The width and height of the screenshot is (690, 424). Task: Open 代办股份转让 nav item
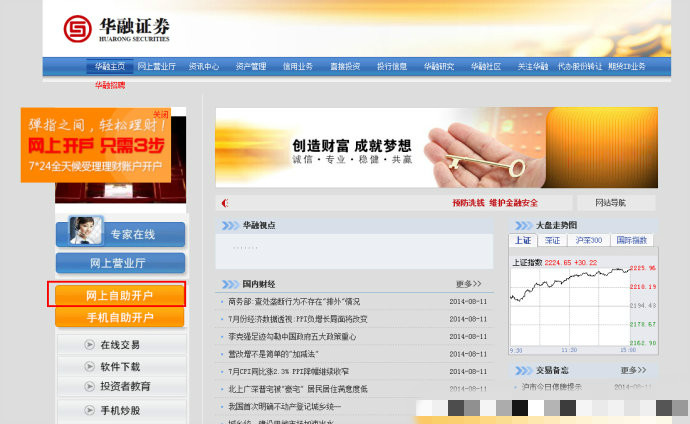pos(580,66)
